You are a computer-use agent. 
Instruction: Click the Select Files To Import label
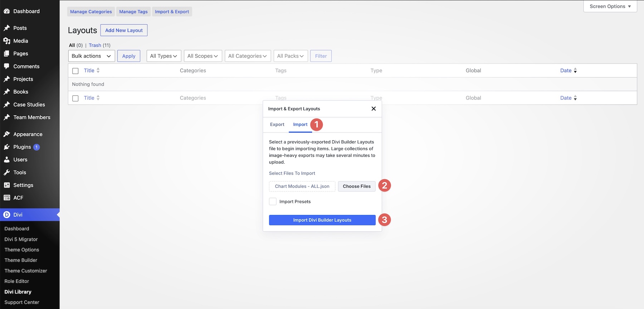292,173
